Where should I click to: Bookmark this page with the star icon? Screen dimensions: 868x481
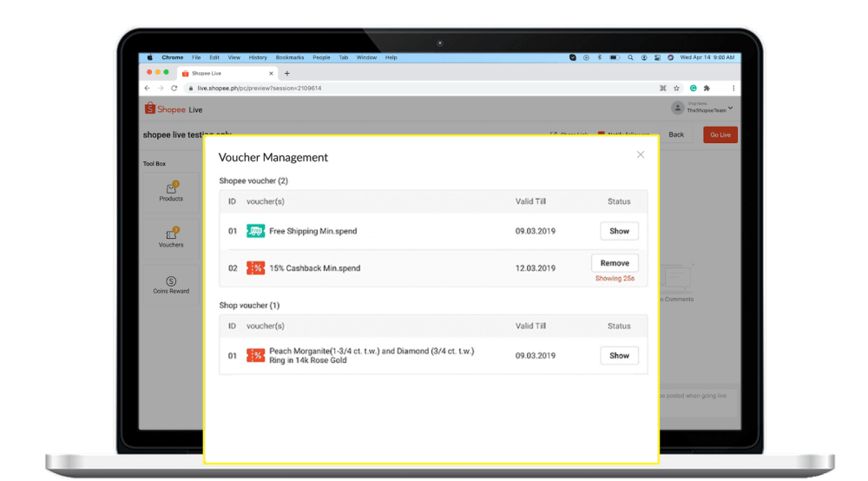(676, 88)
